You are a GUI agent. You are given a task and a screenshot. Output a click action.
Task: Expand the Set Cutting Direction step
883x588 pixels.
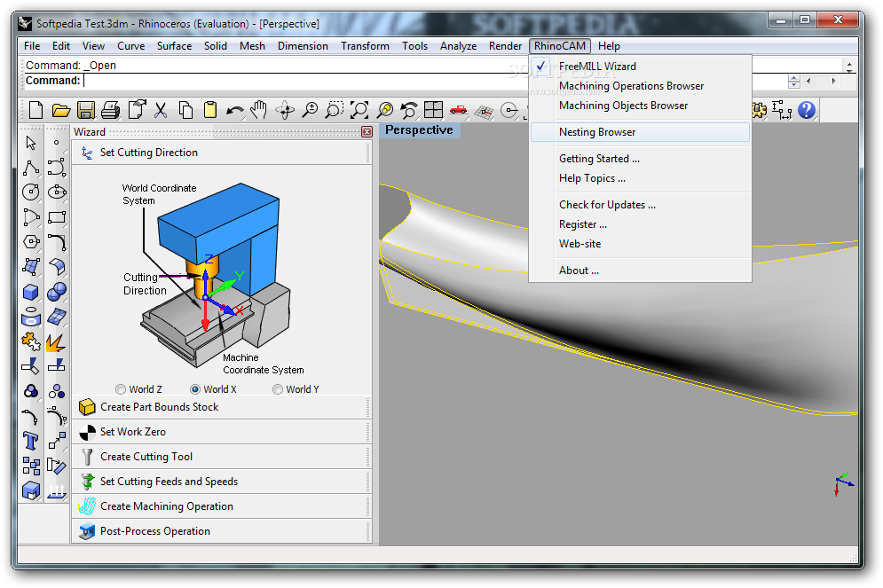pyautogui.click(x=222, y=153)
